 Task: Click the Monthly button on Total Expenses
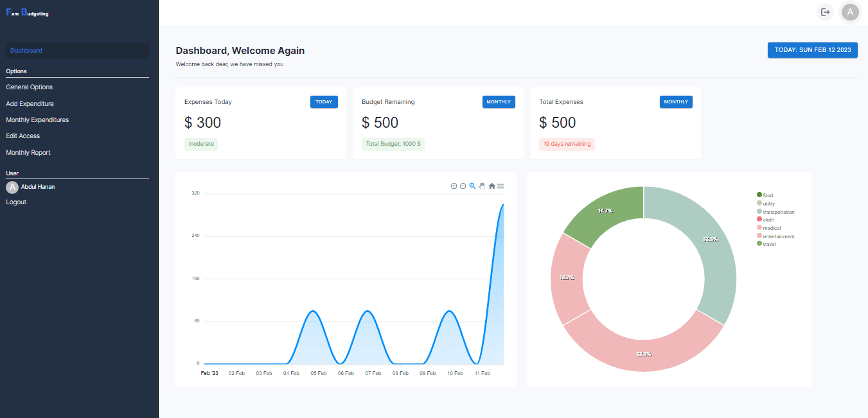pyautogui.click(x=676, y=102)
